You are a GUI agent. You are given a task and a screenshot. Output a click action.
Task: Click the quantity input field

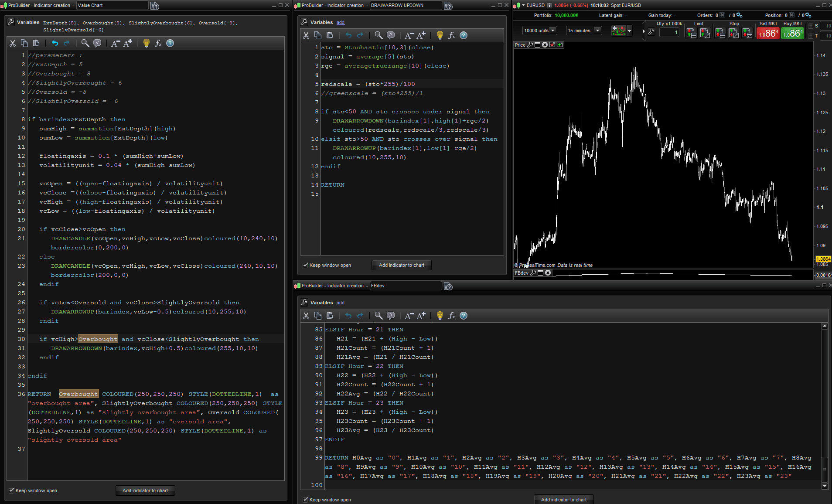click(669, 32)
